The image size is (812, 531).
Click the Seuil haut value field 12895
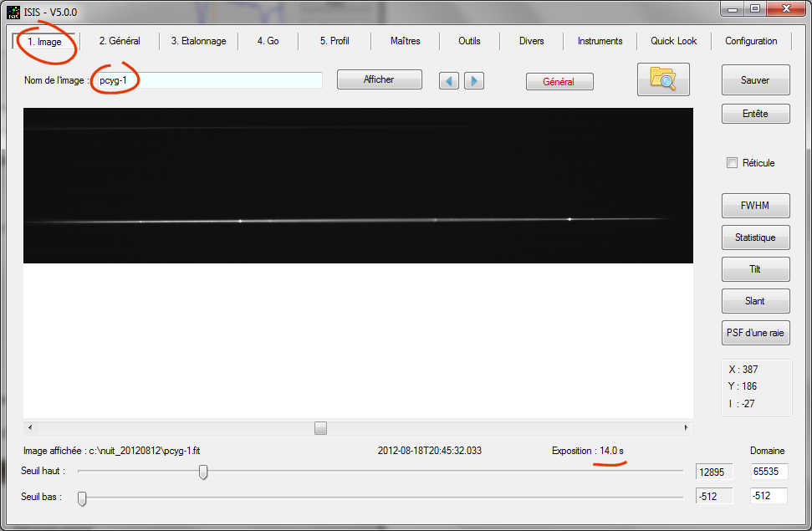tap(714, 472)
